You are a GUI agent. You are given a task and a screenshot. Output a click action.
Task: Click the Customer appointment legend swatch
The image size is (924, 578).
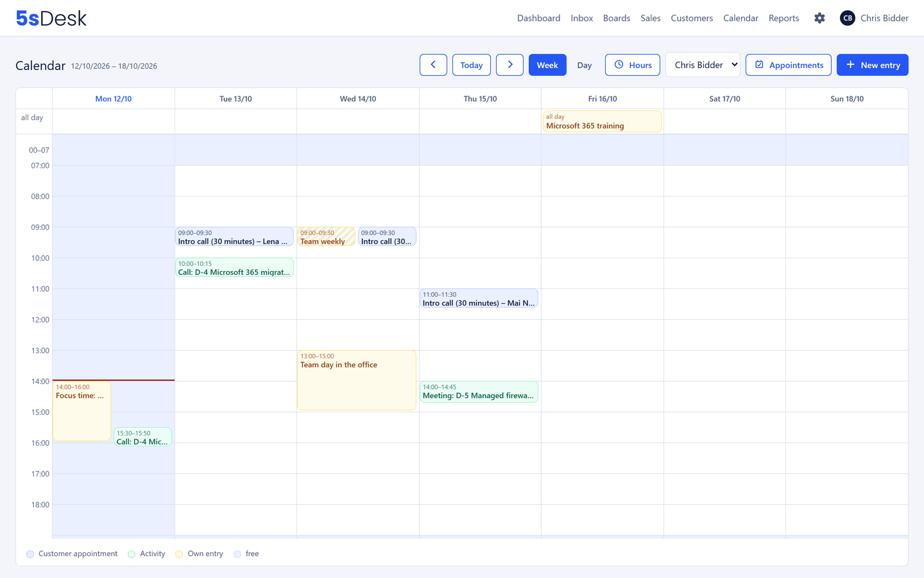click(x=30, y=554)
